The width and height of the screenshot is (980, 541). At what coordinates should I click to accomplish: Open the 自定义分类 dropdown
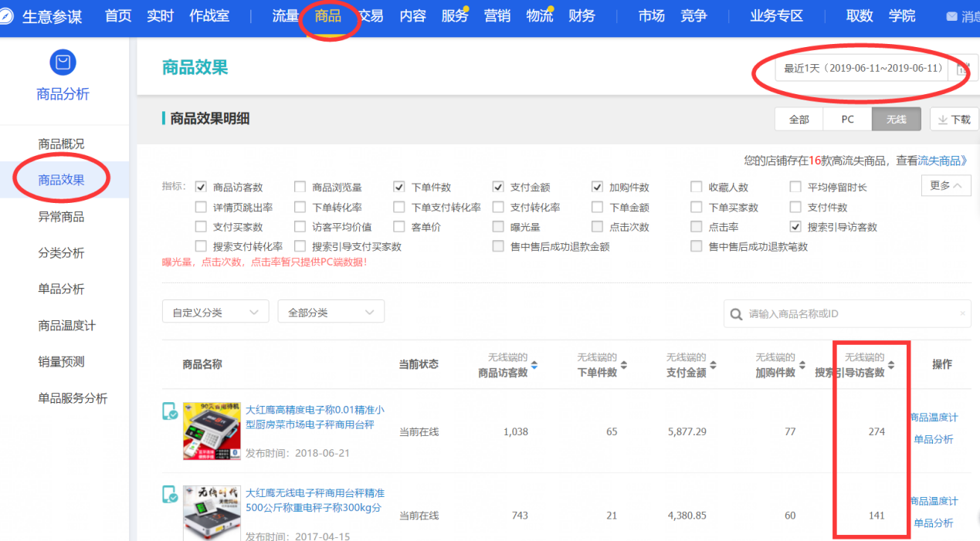pyautogui.click(x=215, y=312)
